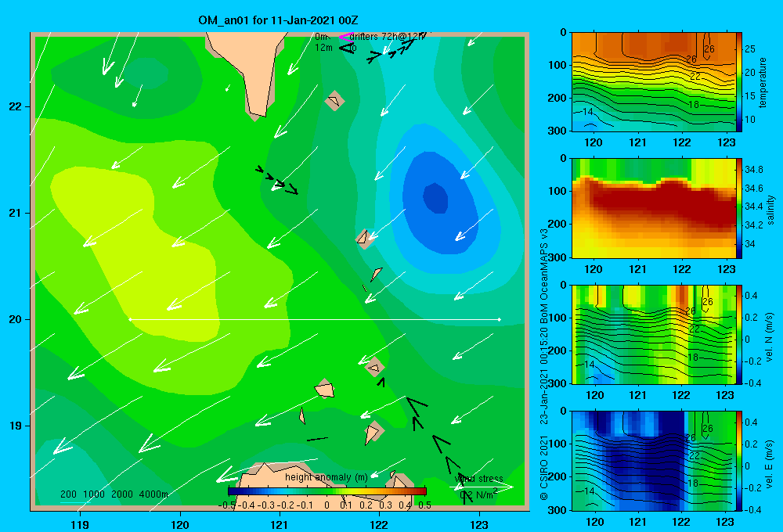Click latitude label 22 on the map axis
783x532 pixels.
tap(15, 106)
